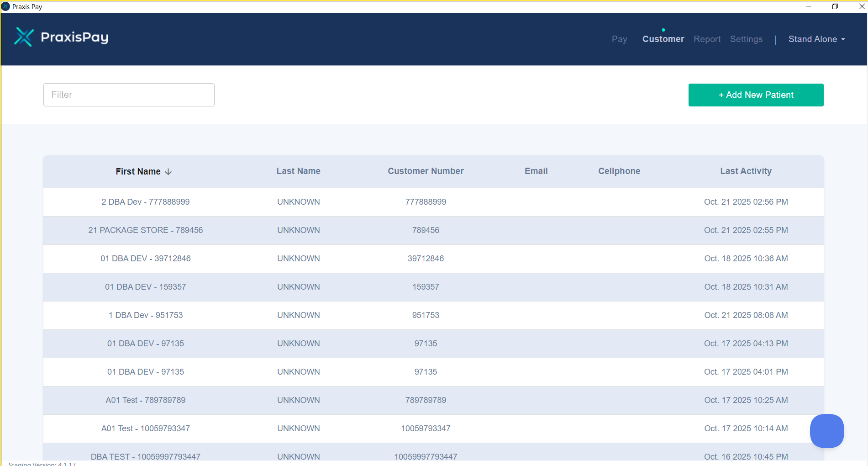Click the Add New Patient button
The height and width of the screenshot is (466, 868).
coord(756,95)
